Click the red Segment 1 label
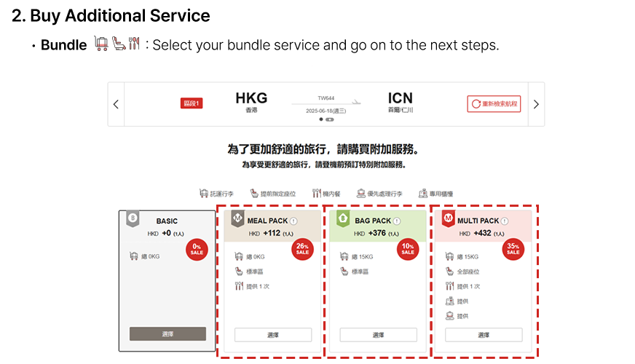Screen dimensions: 635x364 [192, 103]
